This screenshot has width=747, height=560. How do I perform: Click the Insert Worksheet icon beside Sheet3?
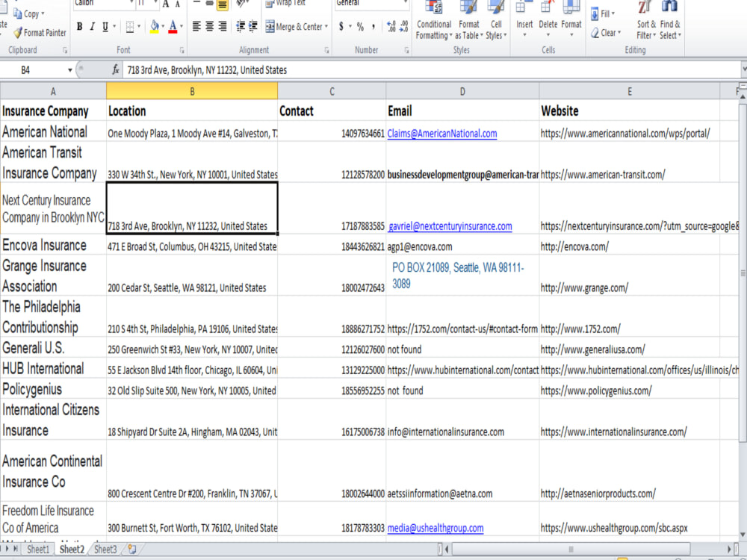click(132, 549)
